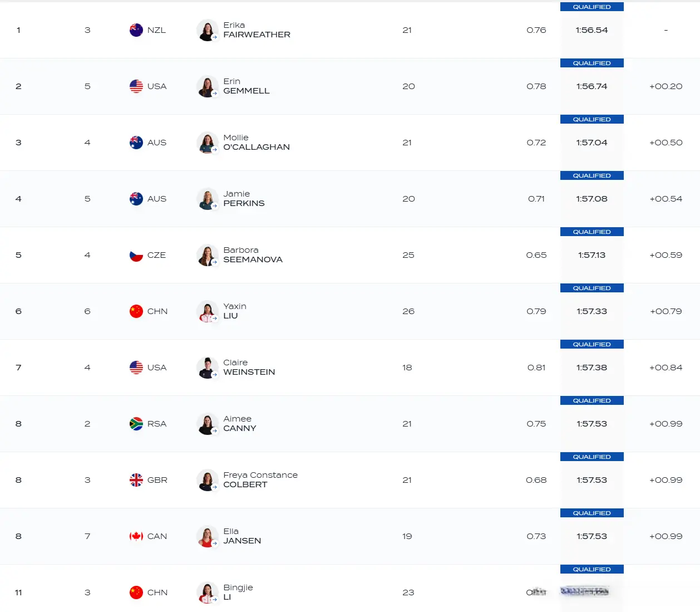Click QUALIFIED badge above time 1:57.38

point(592,344)
